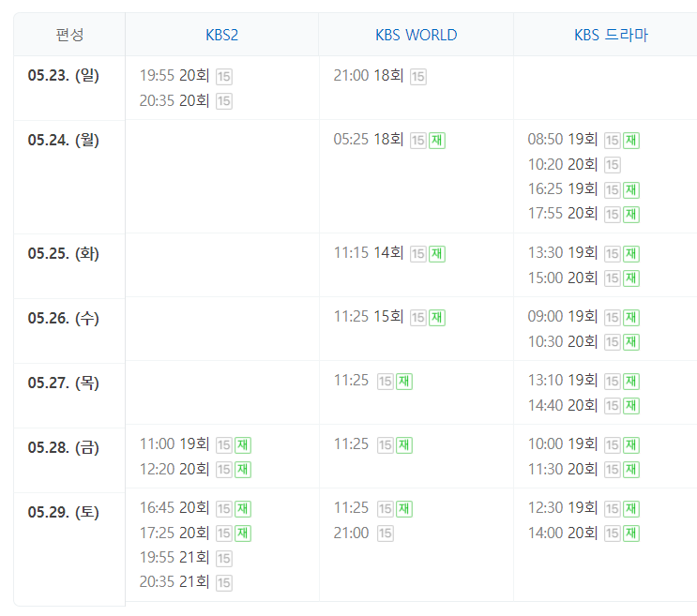Select the 05.25. (화) date row label
This screenshot has width=697, height=616.
(64, 253)
